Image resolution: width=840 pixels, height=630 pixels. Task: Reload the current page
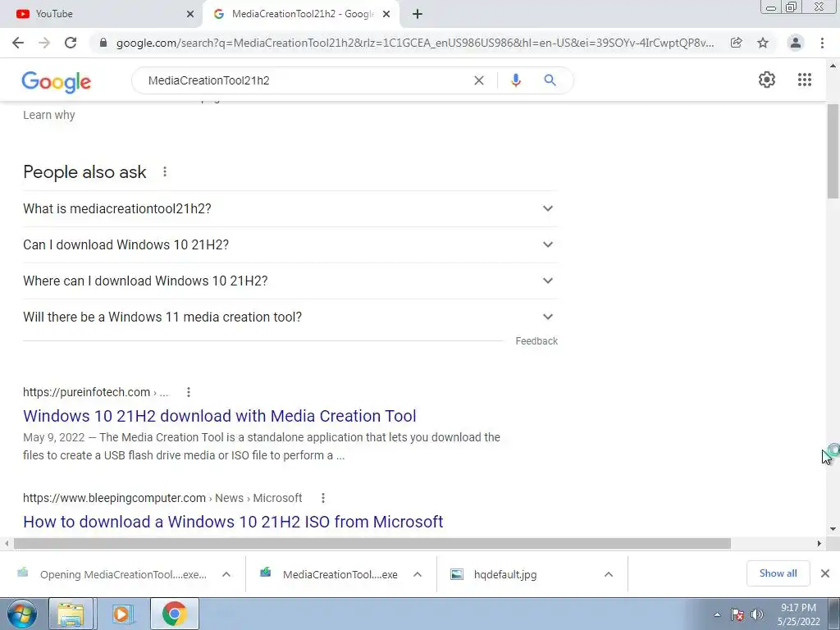[71, 43]
